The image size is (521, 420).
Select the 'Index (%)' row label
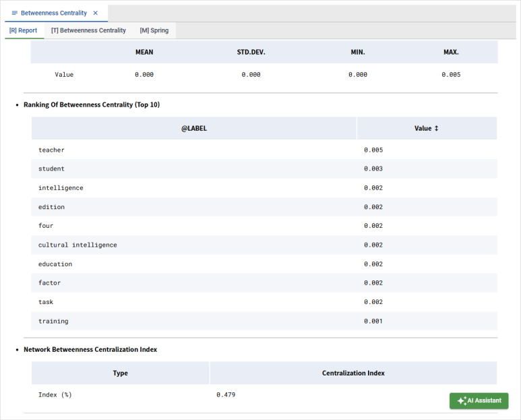pos(55,395)
